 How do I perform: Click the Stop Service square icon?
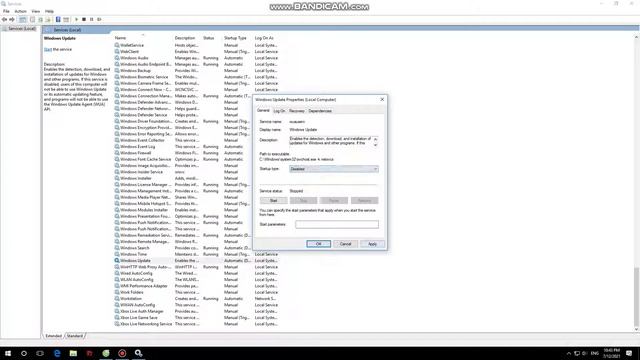click(x=84, y=19)
